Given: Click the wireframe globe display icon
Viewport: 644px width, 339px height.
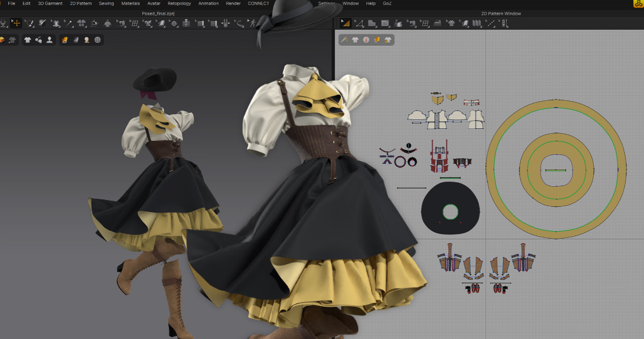Looking at the screenshot, I should [x=97, y=39].
